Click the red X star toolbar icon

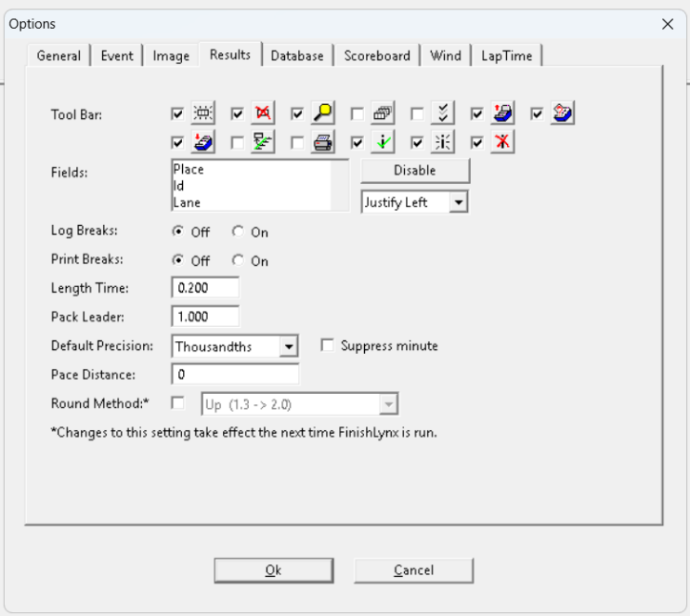pos(502,143)
